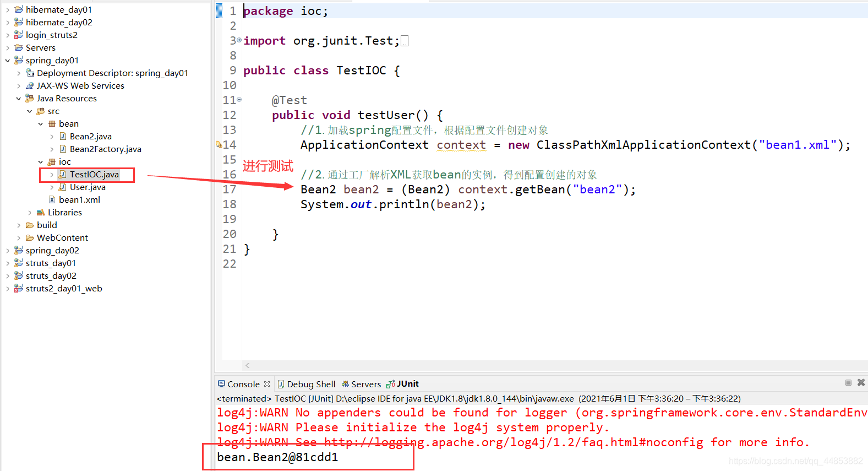Expand the Deployment Descriptor node arrow
Image resolution: width=868 pixels, height=471 pixels.
point(18,73)
